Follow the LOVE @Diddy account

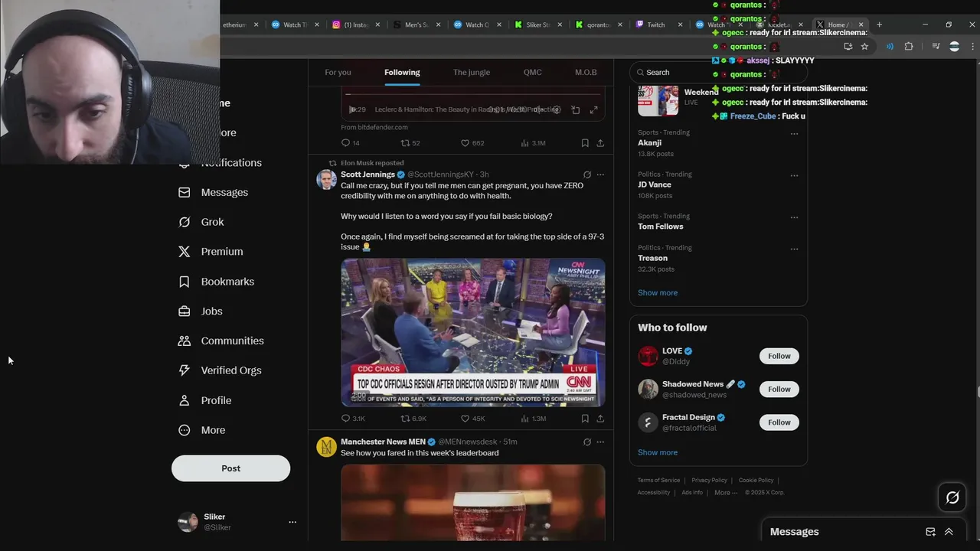(x=779, y=356)
